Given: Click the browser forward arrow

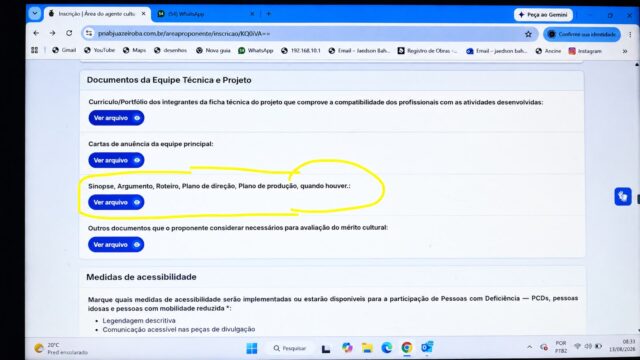Looking at the screenshot, I should 52,33.
